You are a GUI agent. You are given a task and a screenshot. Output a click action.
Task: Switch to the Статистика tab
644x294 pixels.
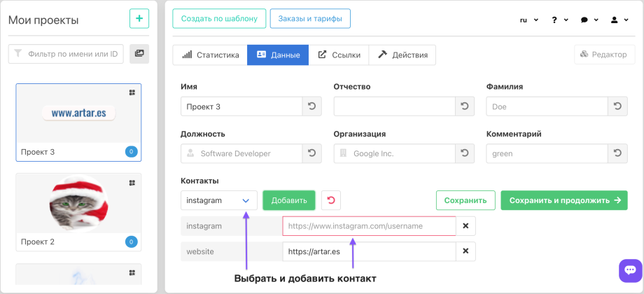pos(210,55)
